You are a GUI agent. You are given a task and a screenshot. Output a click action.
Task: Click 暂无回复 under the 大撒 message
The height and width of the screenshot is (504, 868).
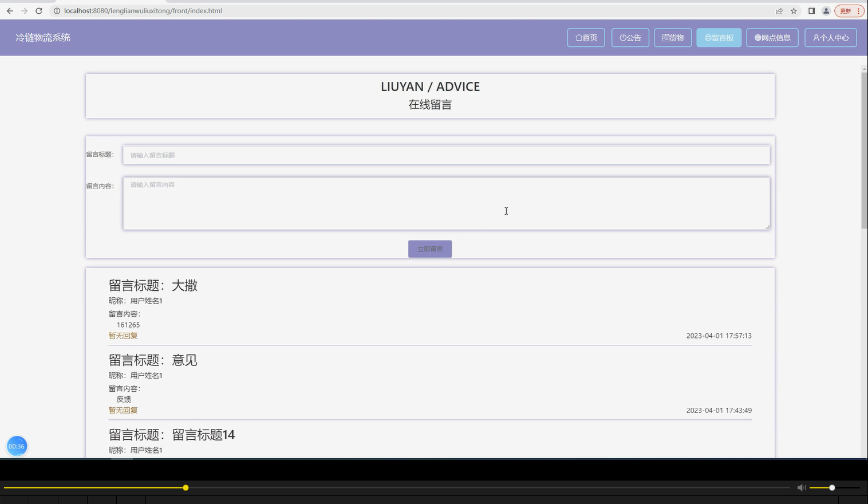(123, 336)
